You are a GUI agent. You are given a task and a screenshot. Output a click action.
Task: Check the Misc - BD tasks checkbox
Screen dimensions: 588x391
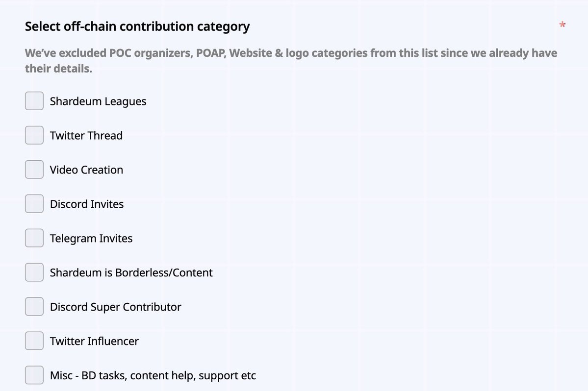point(34,375)
